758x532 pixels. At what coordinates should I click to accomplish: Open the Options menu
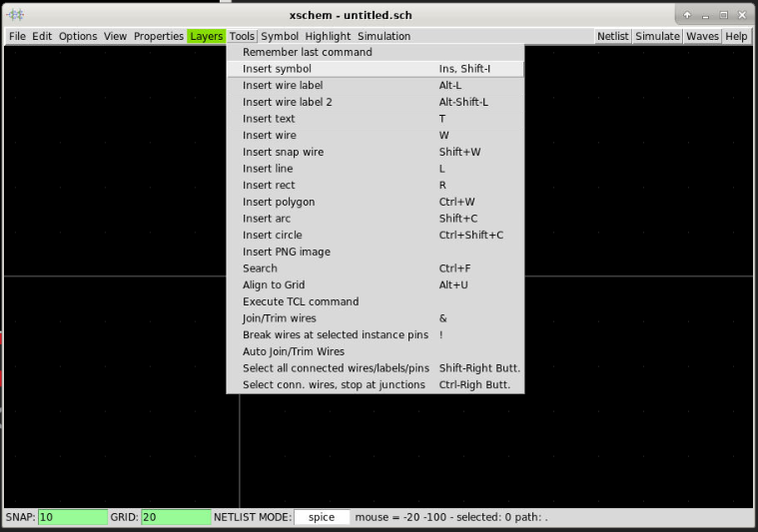[78, 36]
